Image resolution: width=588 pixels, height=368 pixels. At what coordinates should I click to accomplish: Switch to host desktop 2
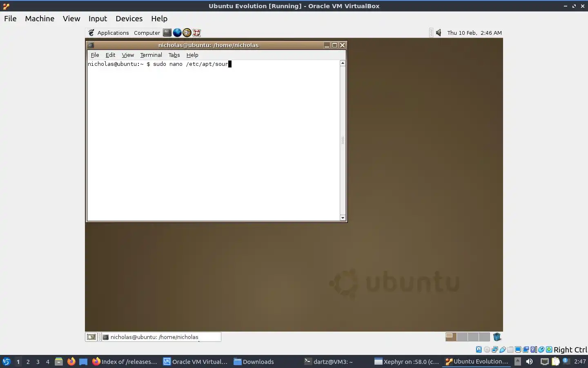point(28,361)
